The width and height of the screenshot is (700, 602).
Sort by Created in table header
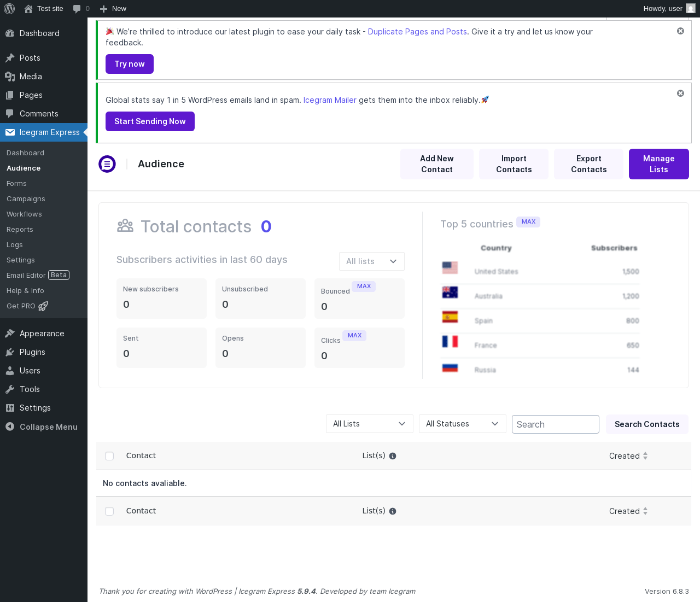[628, 456]
